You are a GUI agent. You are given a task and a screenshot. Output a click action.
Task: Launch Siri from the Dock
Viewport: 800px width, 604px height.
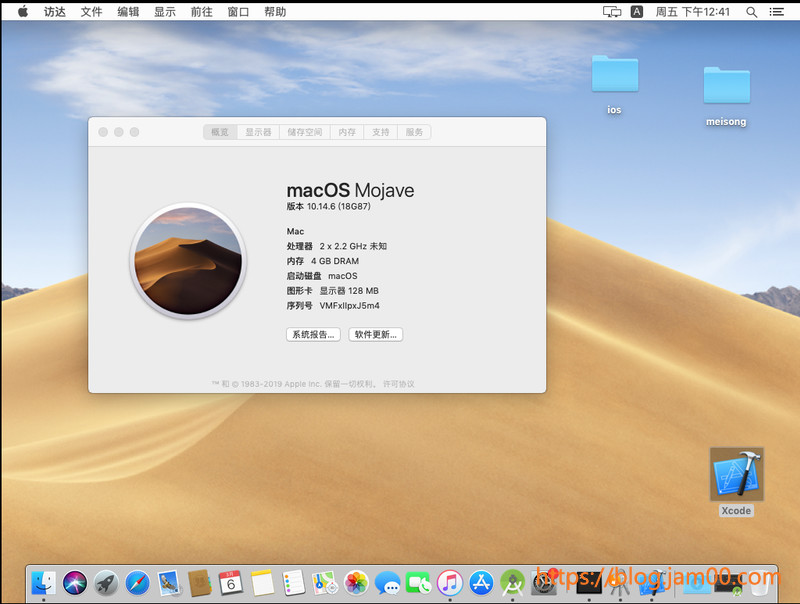[75, 582]
